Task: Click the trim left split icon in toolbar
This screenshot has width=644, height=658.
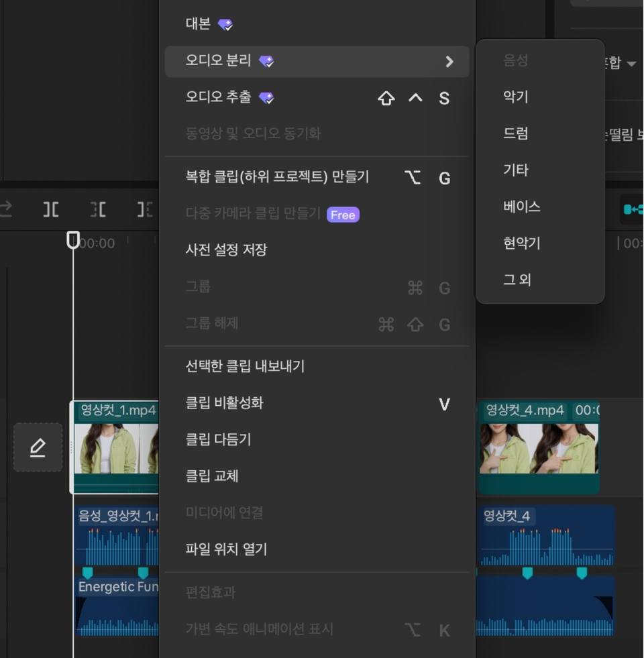Action: 98,209
